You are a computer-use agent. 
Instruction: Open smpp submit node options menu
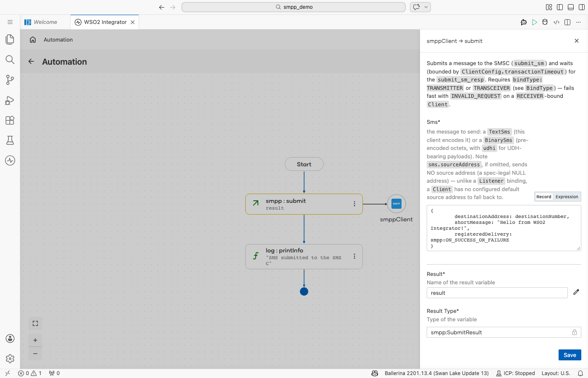click(354, 204)
